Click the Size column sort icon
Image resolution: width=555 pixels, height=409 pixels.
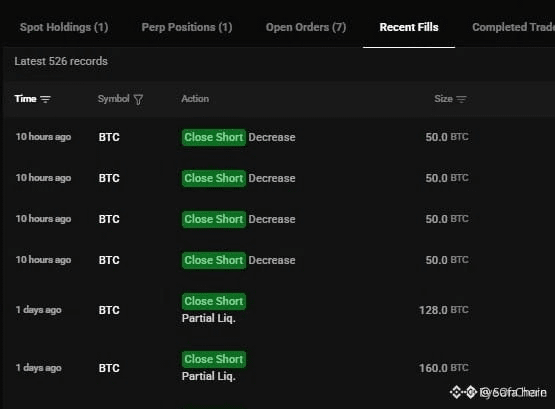[x=461, y=99]
